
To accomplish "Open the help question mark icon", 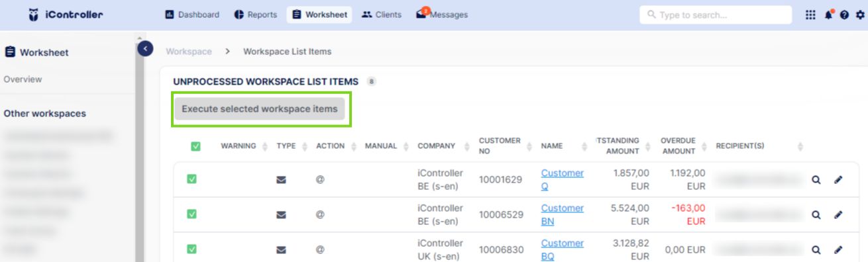I will coord(845,15).
